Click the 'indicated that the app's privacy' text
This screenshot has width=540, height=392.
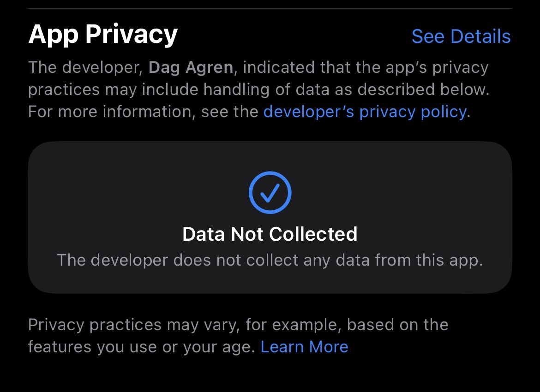[366, 67]
